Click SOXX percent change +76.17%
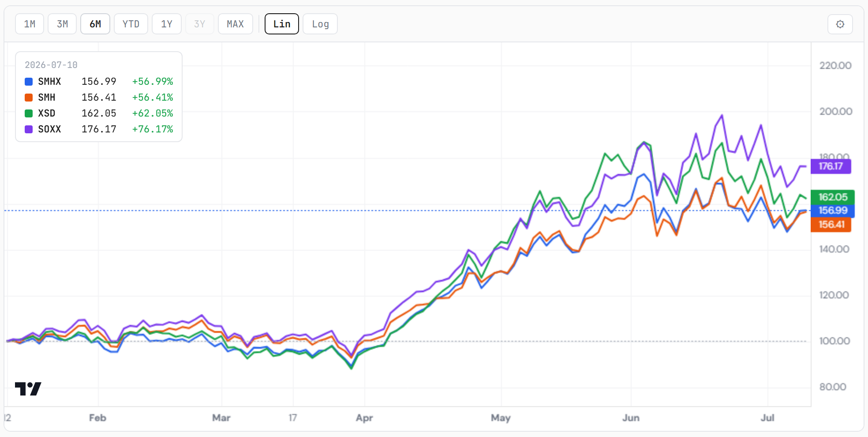The image size is (868, 437). coord(153,129)
